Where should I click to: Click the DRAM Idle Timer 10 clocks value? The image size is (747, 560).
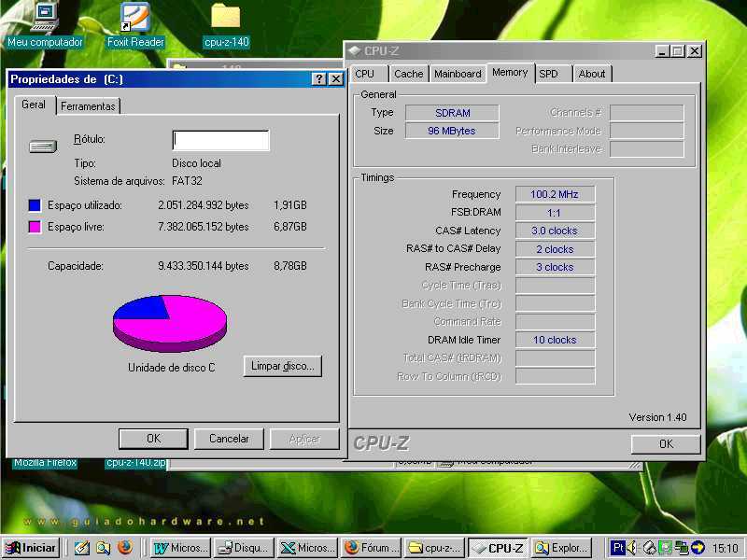coord(555,340)
